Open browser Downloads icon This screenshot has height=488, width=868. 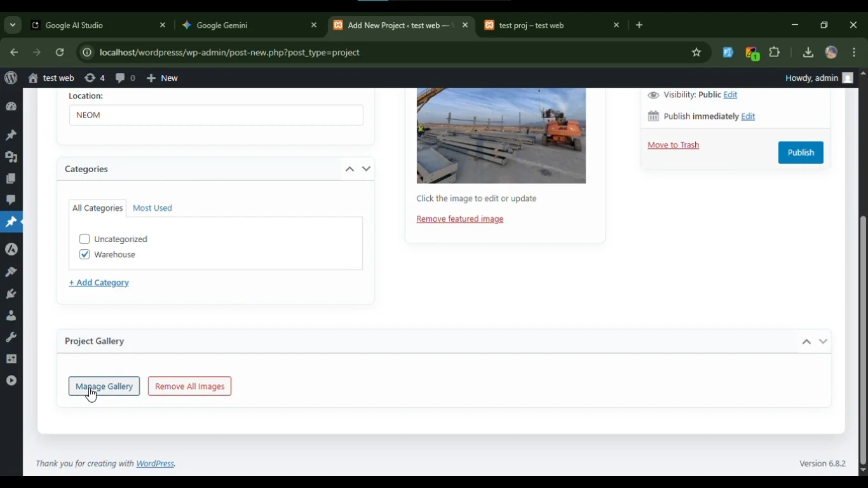808,53
